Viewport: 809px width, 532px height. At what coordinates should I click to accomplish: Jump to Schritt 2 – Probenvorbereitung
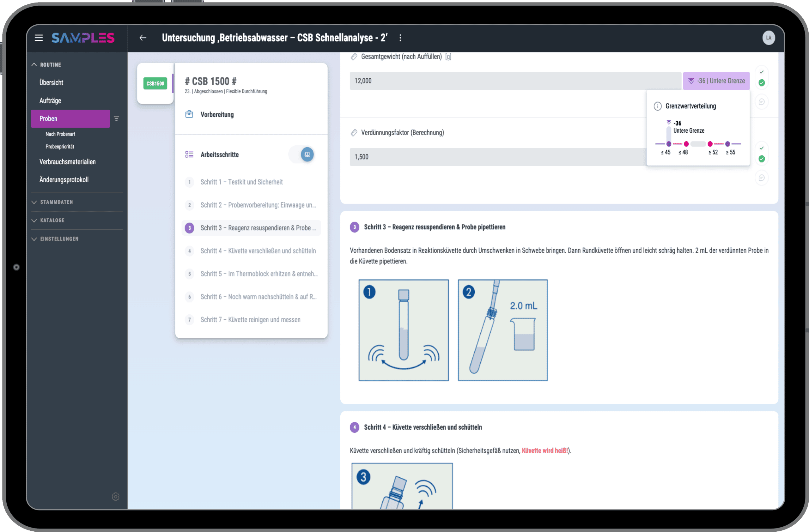(251, 205)
